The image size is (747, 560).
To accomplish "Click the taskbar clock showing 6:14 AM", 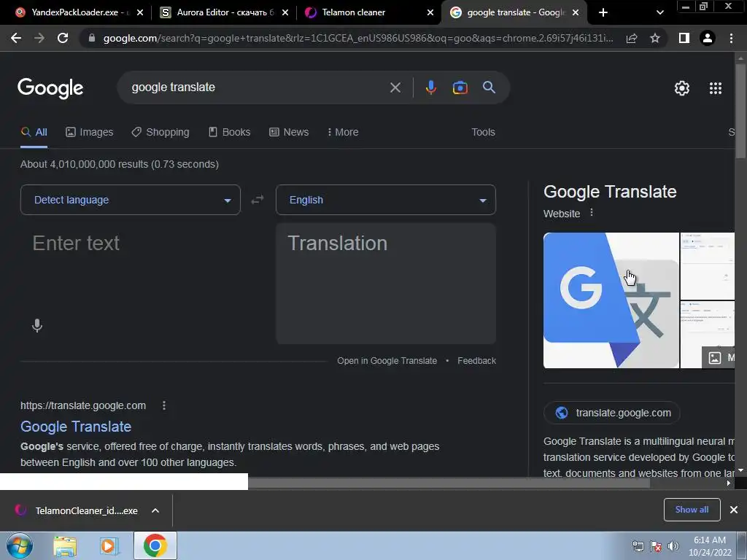I will tap(710, 546).
